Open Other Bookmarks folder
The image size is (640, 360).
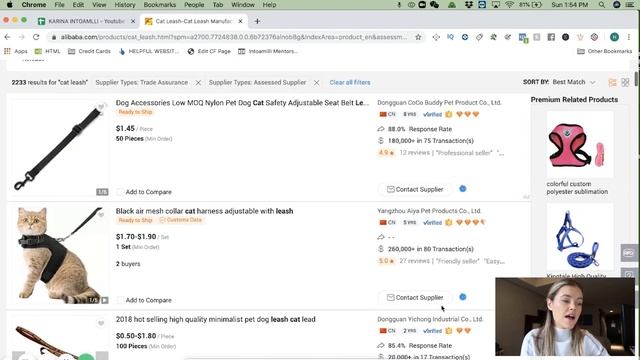pyautogui.click(x=604, y=51)
